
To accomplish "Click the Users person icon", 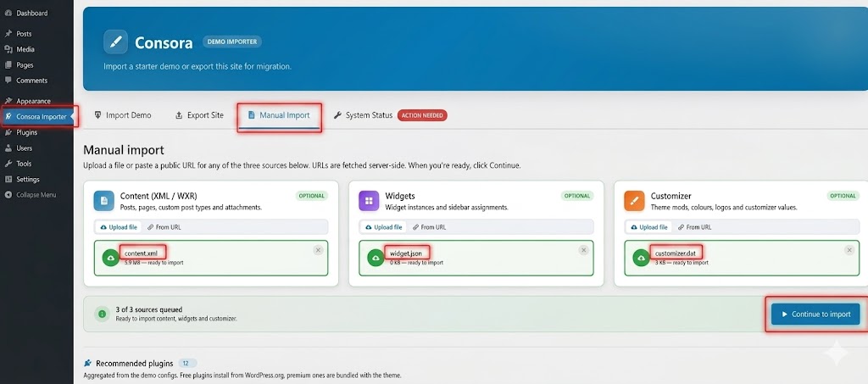I will pyautogui.click(x=8, y=148).
